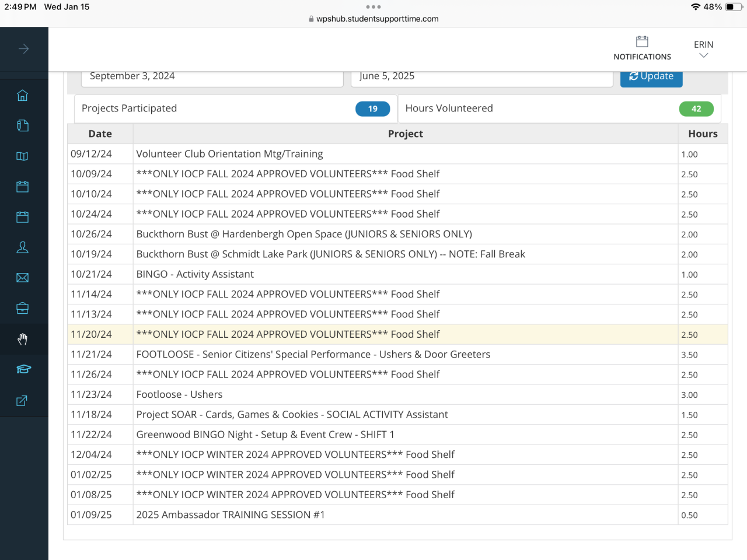Open the map icon in sidebar
This screenshot has height=560, width=747.
pyautogui.click(x=23, y=156)
